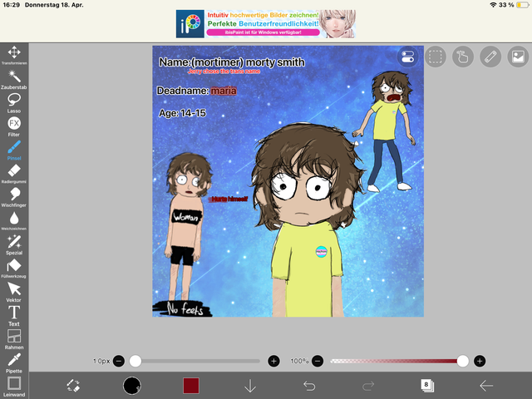
Task: Open the reference image window button
Action: 518,57
